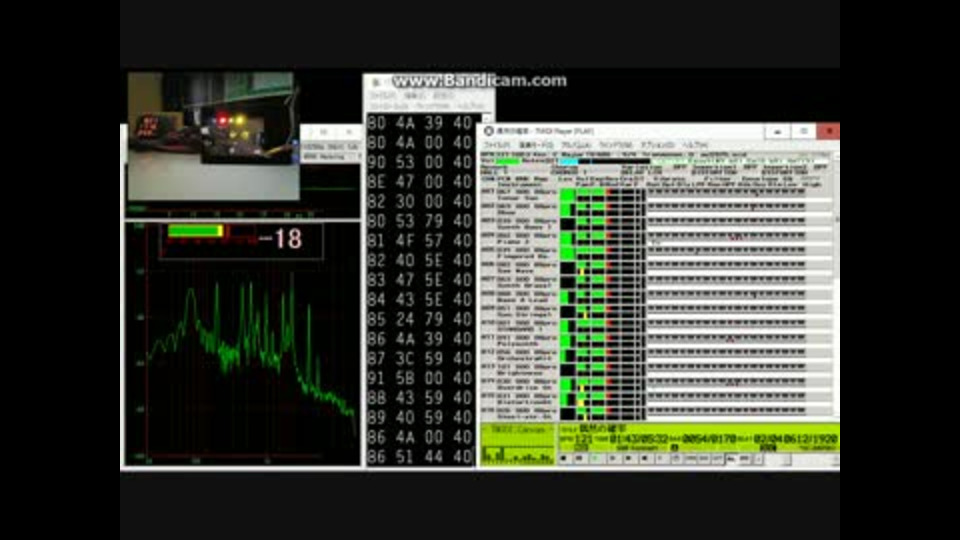Image resolution: width=960 pixels, height=540 pixels.
Task: Click MIDI row 89 40 59 40
Action: pyautogui.click(x=419, y=417)
